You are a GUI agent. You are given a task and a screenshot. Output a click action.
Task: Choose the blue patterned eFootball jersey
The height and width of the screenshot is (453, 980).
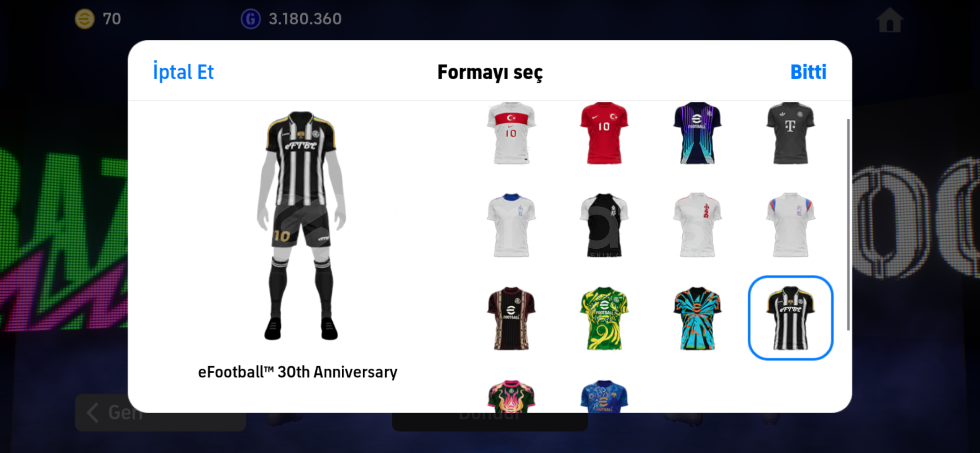[604, 396]
